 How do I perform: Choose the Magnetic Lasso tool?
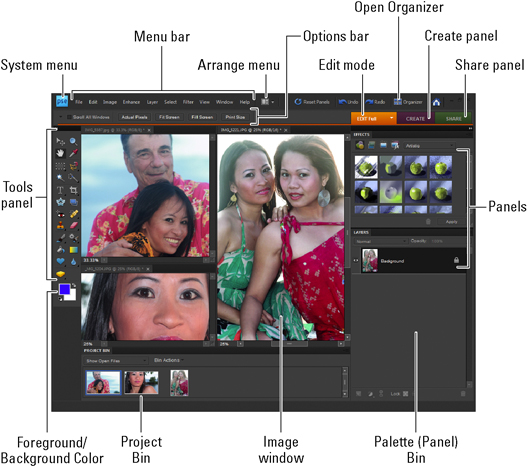73,166
